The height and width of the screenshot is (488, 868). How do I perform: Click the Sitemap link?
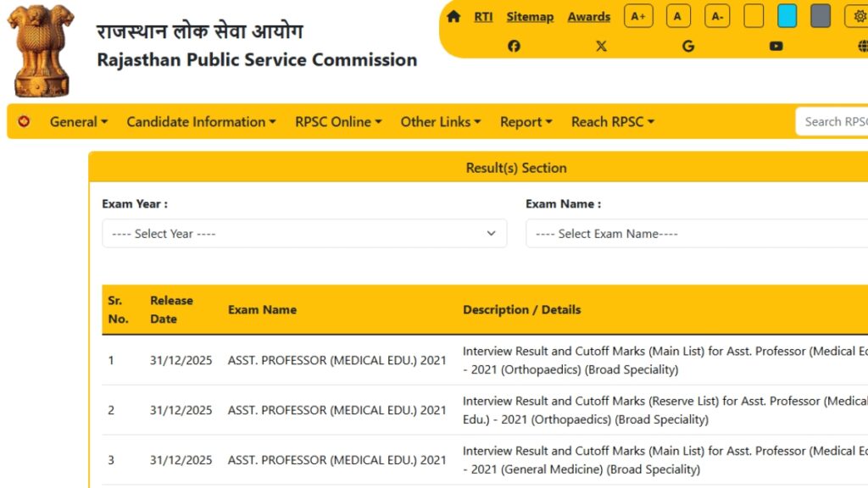click(530, 15)
